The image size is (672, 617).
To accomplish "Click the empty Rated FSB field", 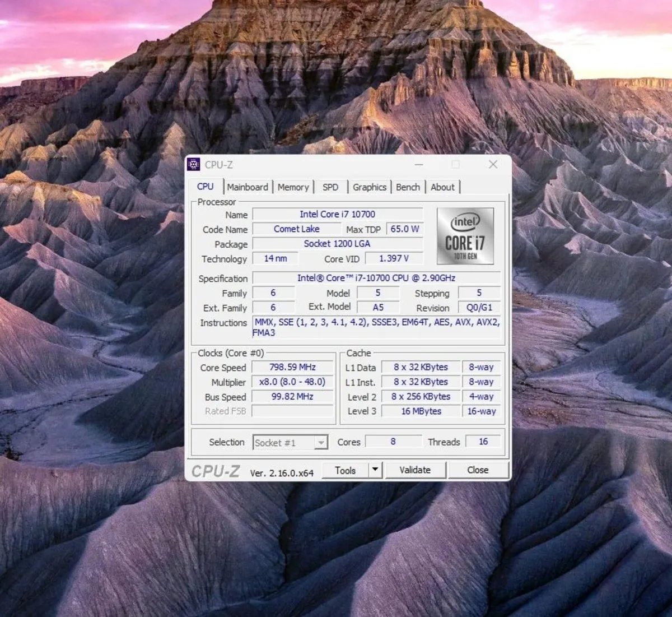I will click(293, 411).
